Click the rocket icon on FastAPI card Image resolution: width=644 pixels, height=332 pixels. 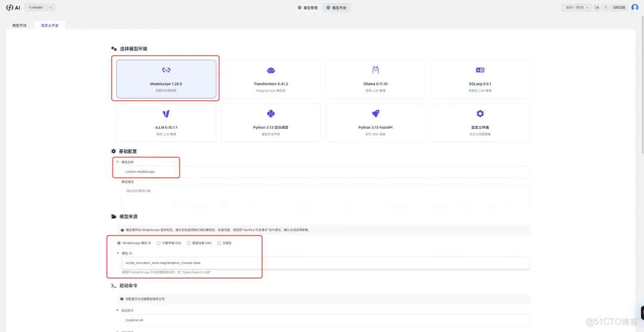(376, 113)
